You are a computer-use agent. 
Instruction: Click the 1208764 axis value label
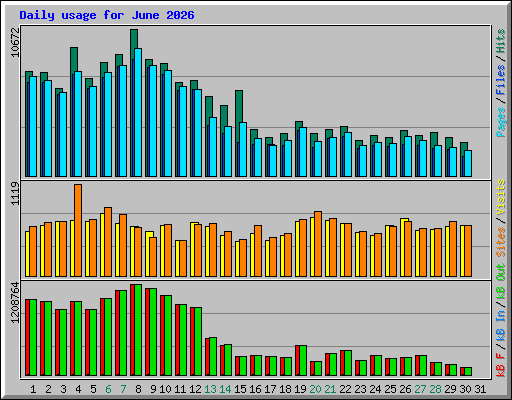[x=15, y=303]
